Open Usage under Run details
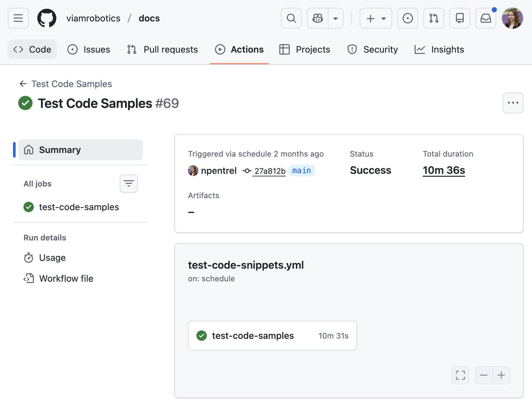 pos(52,258)
